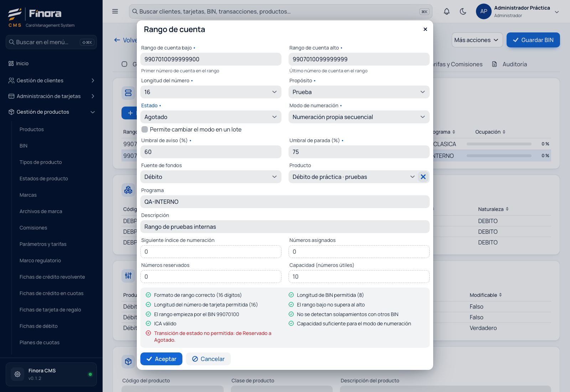Open BIN menu item in sidebar
This screenshot has width=570, height=392.
[24, 146]
